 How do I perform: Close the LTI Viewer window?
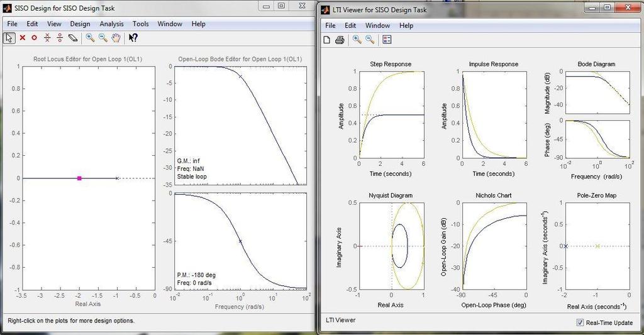point(628,7)
